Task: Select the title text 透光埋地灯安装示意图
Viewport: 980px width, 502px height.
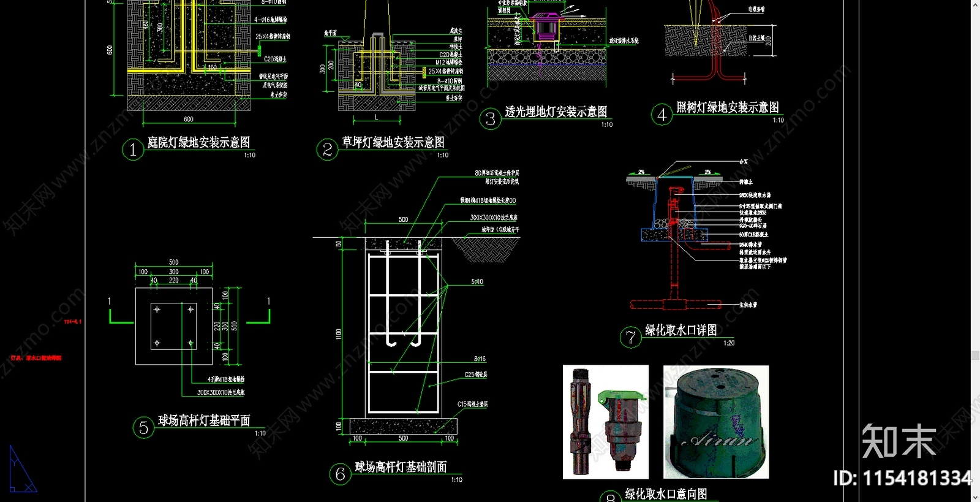Action: 556,112
